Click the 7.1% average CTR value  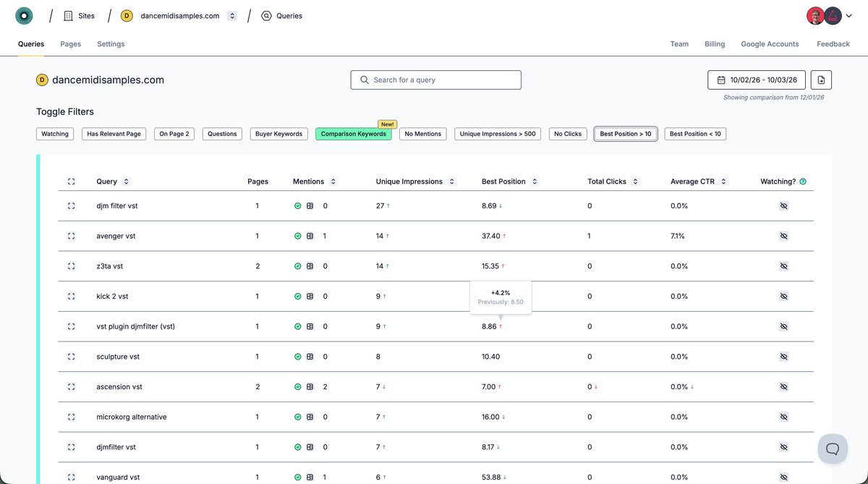tap(678, 236)
